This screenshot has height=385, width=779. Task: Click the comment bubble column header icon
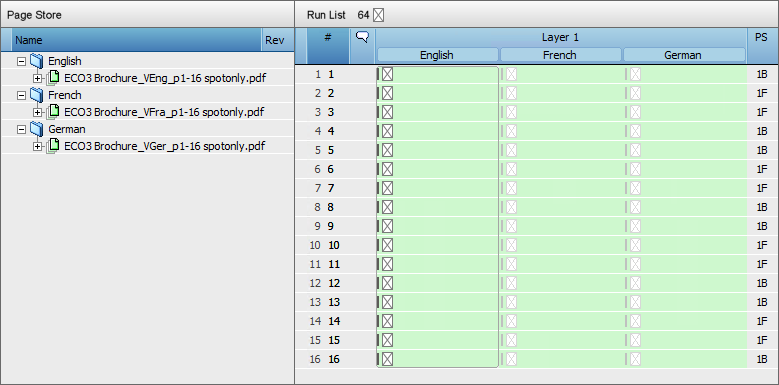click(363, 37)
